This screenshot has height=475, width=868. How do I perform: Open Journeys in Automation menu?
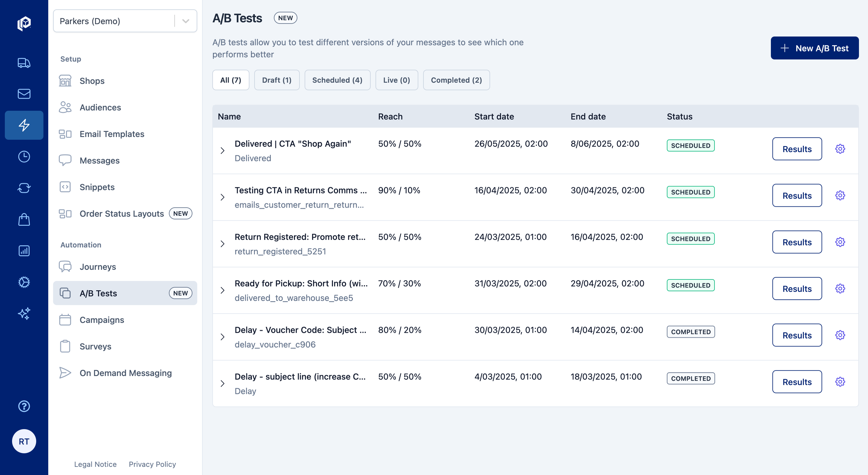(x=98, y=267)
